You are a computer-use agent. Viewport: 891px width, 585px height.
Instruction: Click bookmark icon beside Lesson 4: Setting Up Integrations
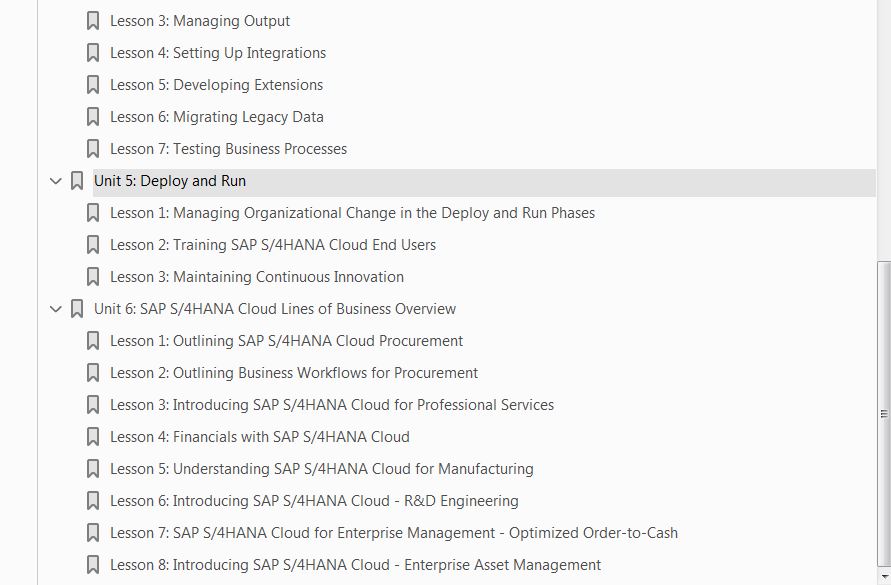tap(93, 53)
